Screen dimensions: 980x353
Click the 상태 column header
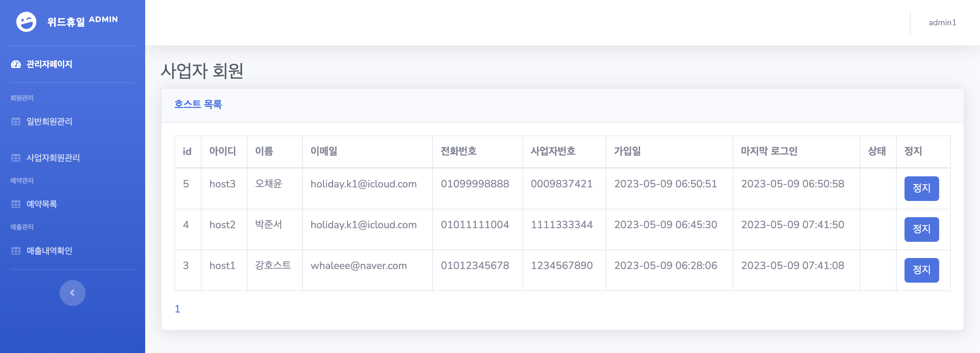[877, 151]
